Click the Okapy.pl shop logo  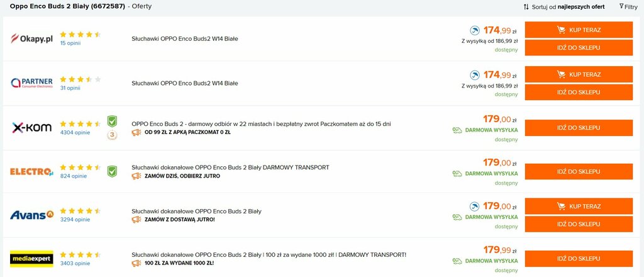click(x=31, y=38)
